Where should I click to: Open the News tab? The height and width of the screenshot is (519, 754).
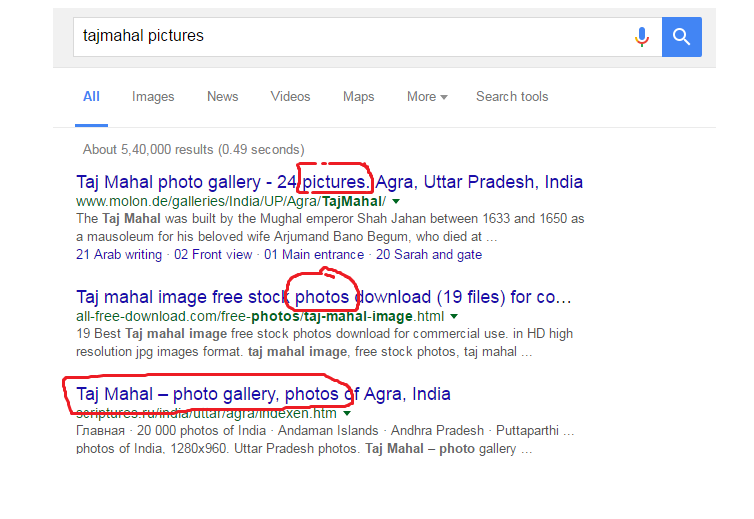coord(222,97)
